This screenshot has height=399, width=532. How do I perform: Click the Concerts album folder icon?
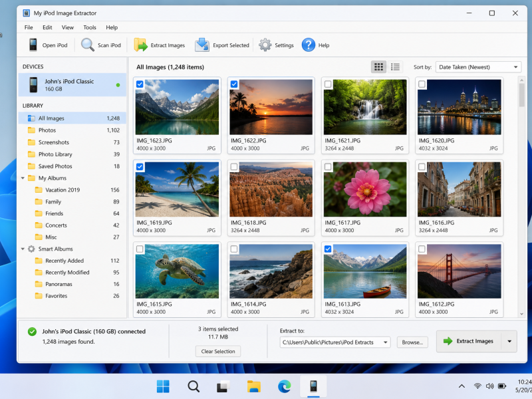[x=39, y=225]
